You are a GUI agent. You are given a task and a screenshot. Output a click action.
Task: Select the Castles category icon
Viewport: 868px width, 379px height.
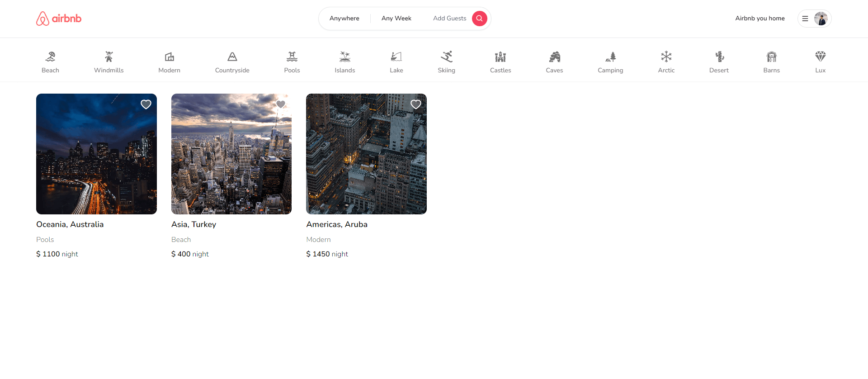point(500,57)
